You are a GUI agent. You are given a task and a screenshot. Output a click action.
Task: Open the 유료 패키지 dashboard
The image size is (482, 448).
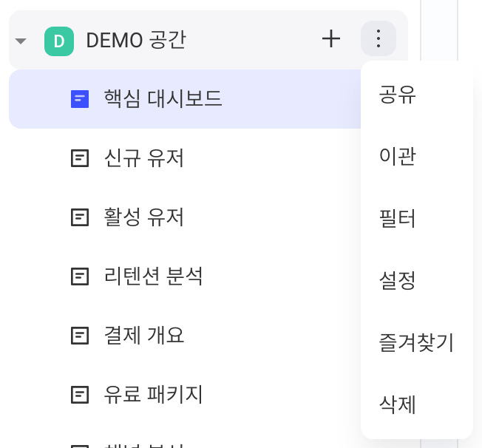pos(153,394)
